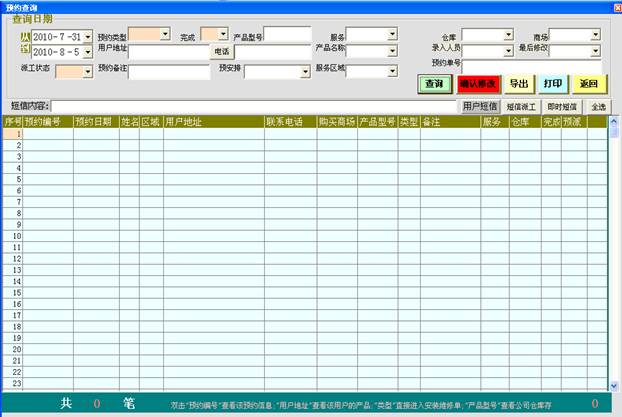This screenshot has height=417, width=622.
Task: Expand the 完成 filter combo box
Action: [x=223, y=34]
